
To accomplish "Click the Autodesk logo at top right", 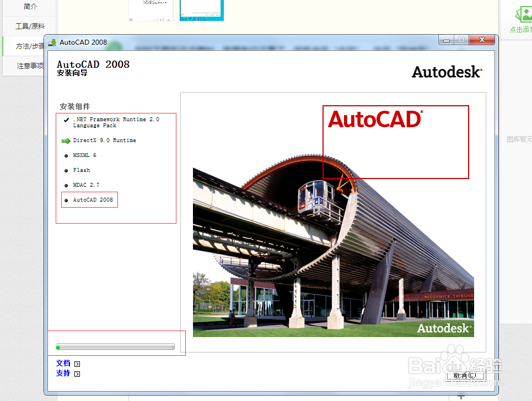I will tap(447, 72).
